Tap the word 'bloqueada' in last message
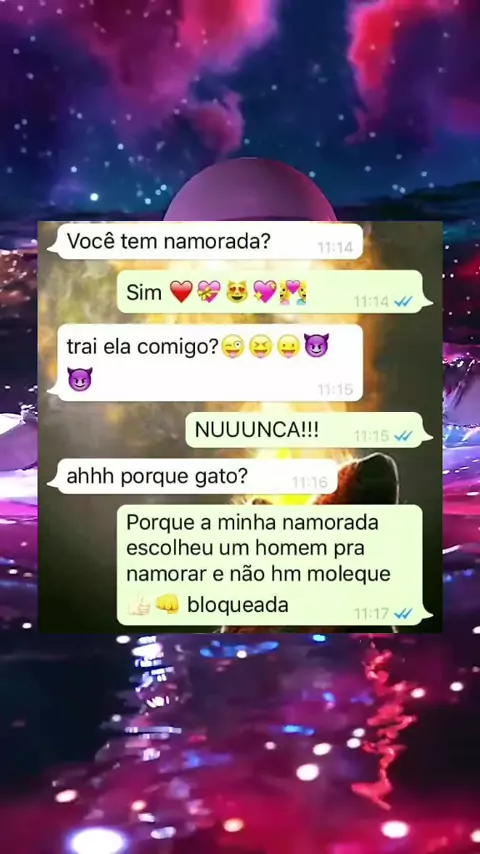The image size is (480, 854). pos(238,605)
